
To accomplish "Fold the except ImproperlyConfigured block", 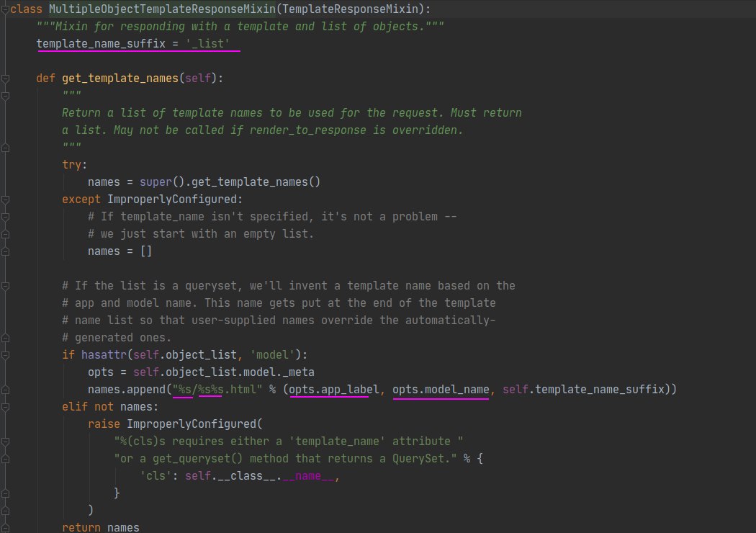I will [5, 200].
